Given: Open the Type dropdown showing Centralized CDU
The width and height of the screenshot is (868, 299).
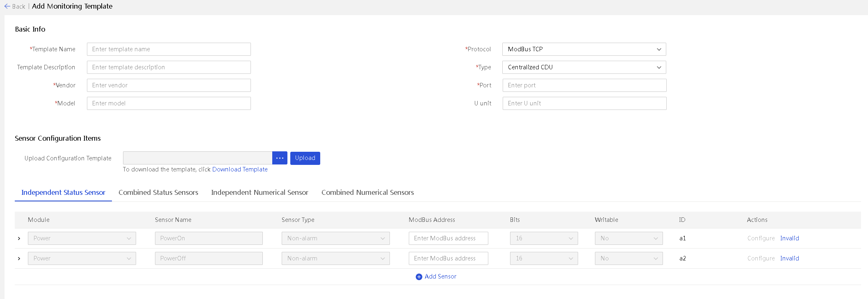Looking at the screenshot, I should [584, 67].
